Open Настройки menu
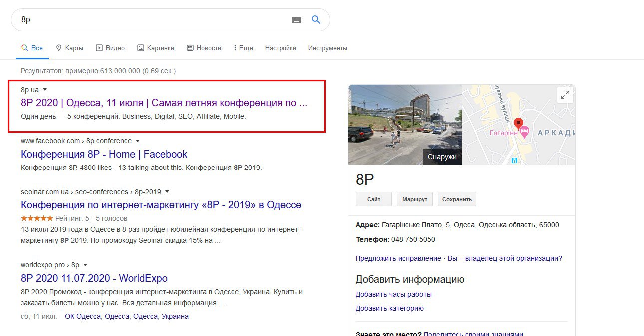Image resolution: width=644 pixels, height=336 pixels. pos(281,48)
